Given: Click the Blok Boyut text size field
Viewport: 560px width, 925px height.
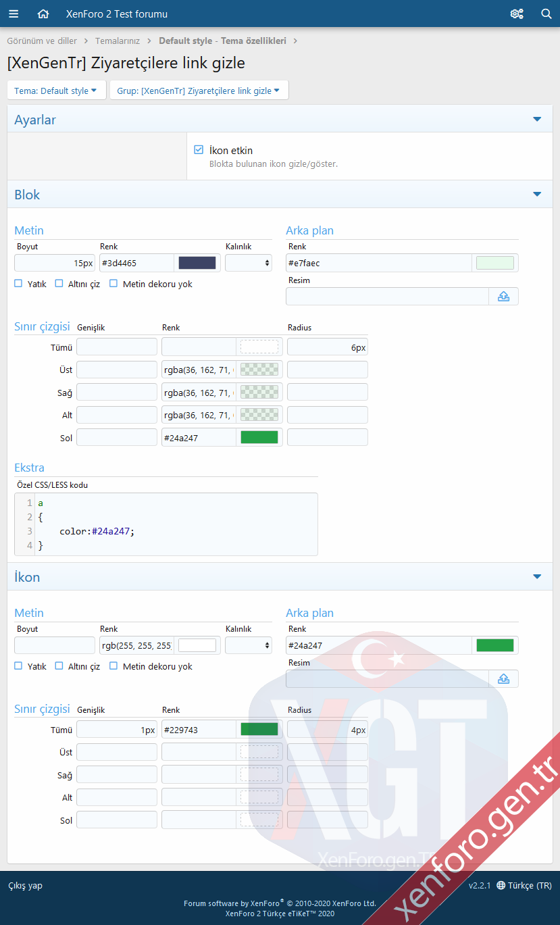Looking at the screenshot, I should [55, 263].
